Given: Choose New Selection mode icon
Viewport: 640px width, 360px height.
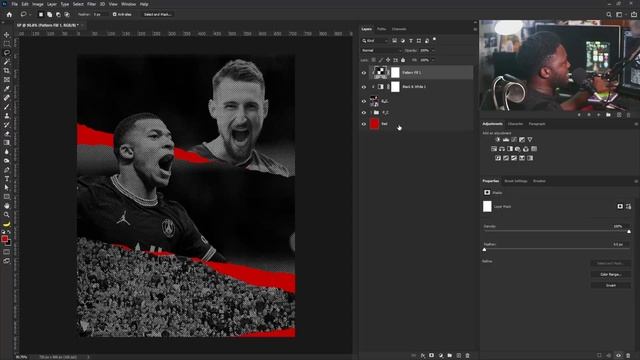Looking at the screenshot, I should (41, 14).
